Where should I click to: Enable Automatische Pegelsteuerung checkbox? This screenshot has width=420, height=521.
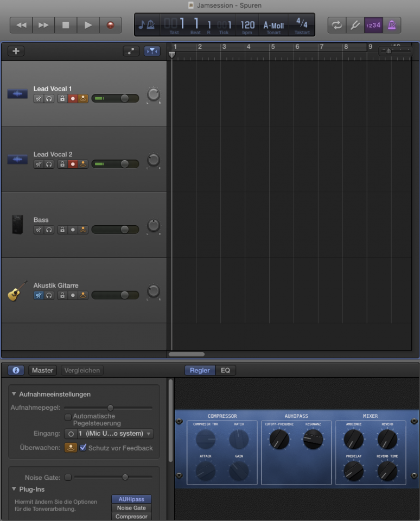tap(68, 417)
